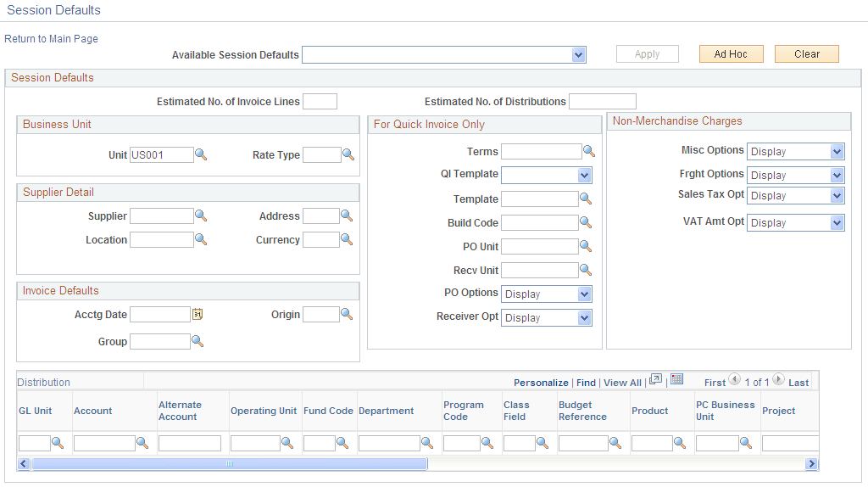868x487 pixels.
Task: Open Currency lookup magnifier
Action: click(347, 240)
